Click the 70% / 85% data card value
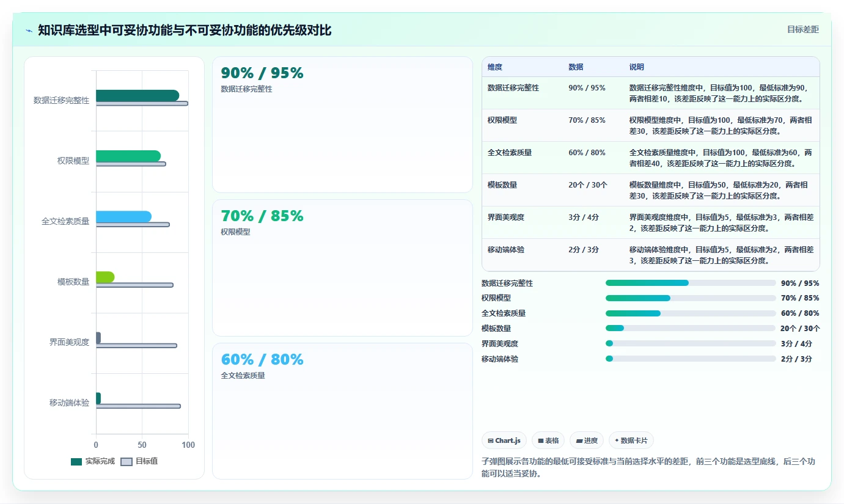This screenshot has width=844, height=504. click(262, 216)
